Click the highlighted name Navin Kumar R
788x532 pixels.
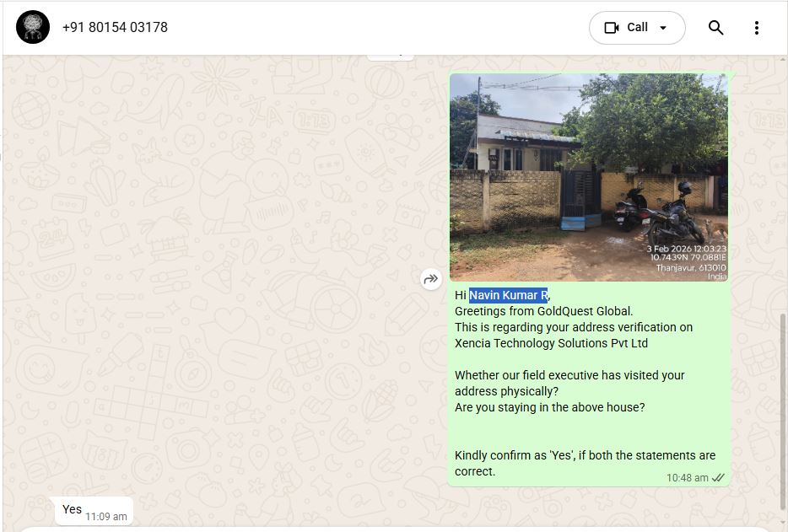509,295
